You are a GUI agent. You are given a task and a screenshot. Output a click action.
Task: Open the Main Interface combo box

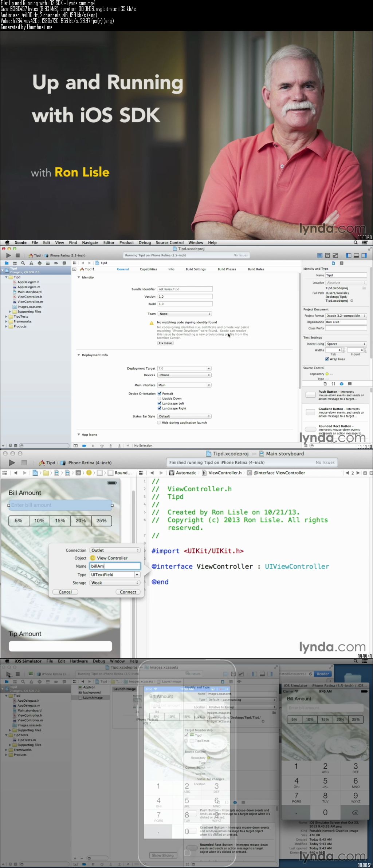coord(185,385)
